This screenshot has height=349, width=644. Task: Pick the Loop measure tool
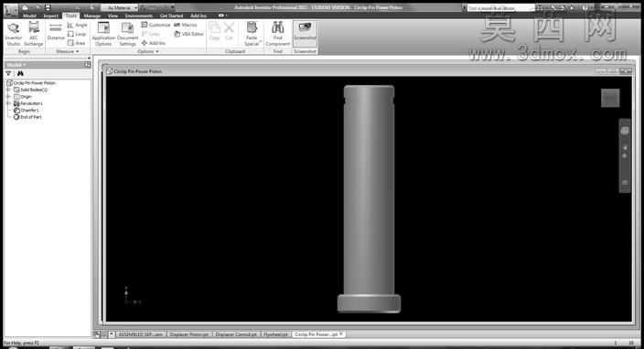coord(77,34)
